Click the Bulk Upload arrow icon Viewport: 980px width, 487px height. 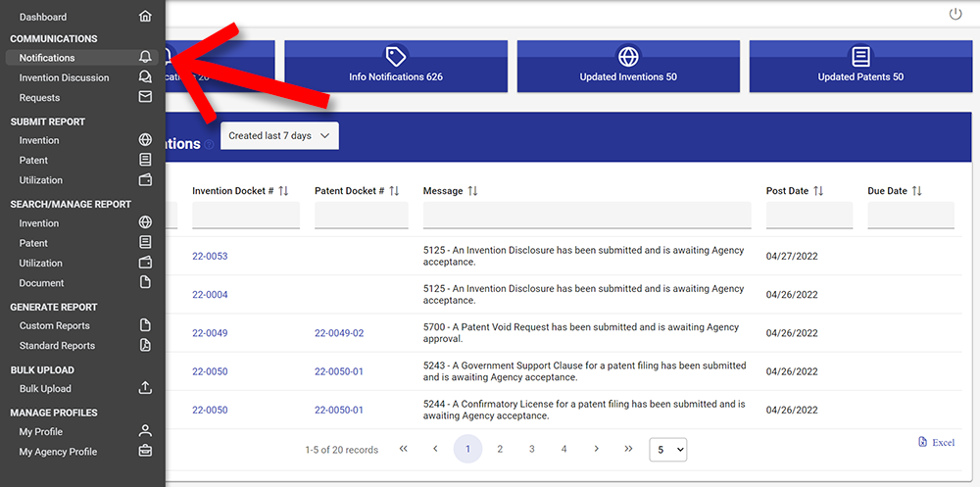click(x=145, y=388)
